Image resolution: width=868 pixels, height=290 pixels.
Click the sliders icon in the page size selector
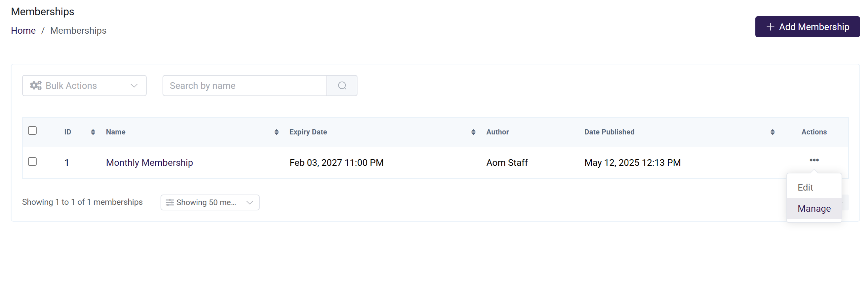point(170,202)
